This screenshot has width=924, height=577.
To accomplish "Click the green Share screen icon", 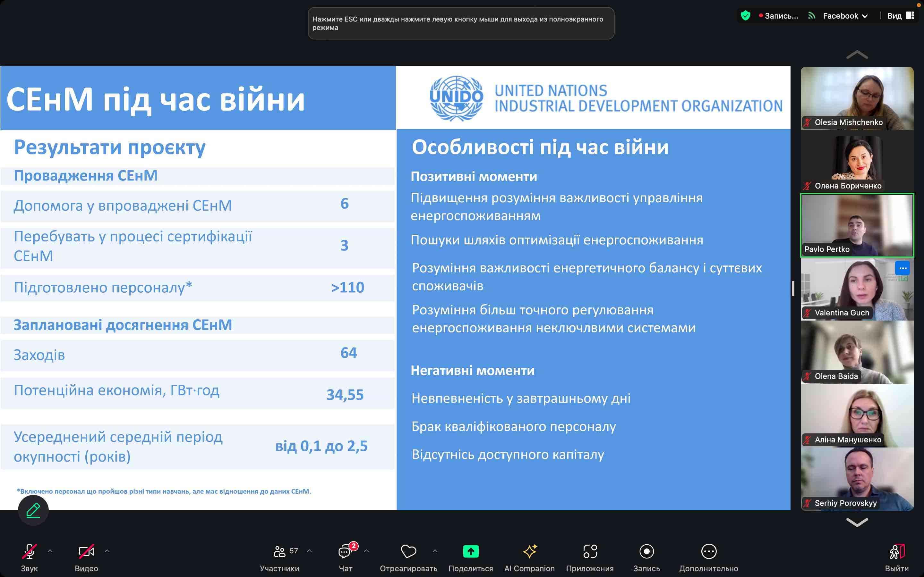I will tap(470, 551).
